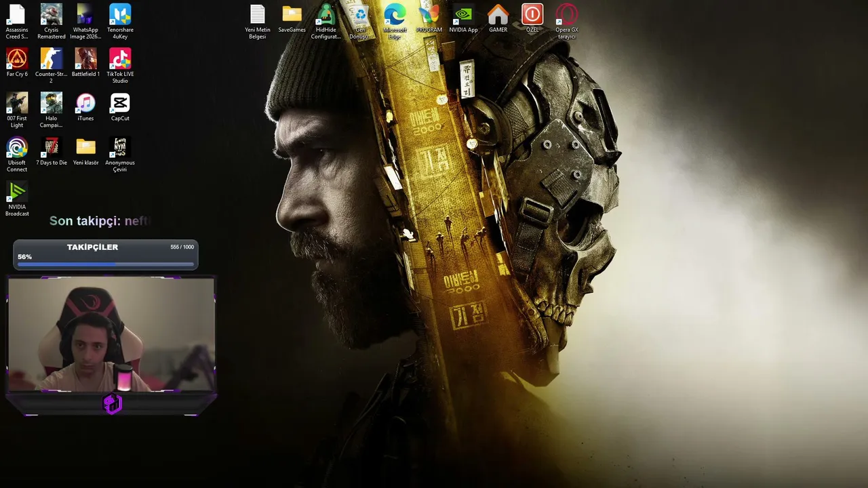Select the WhatsApp Image 2026 file
The width and height of the screenshot is (868, 488).
[x=85, y=21]
